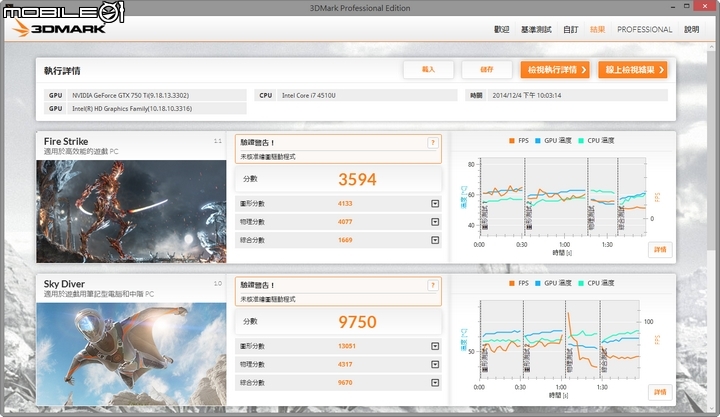The image size is (720, 417).
Task: Click CPU 溫度 green legend swatch in Fire Strike chart
Action: click(x=581, y=141)
